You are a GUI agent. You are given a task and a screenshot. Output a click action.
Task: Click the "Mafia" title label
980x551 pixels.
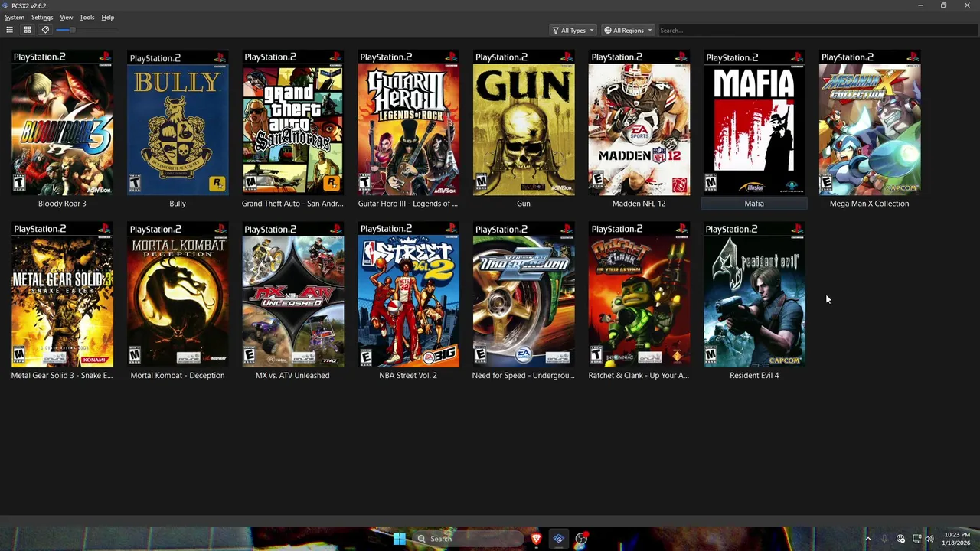point(754,204)
